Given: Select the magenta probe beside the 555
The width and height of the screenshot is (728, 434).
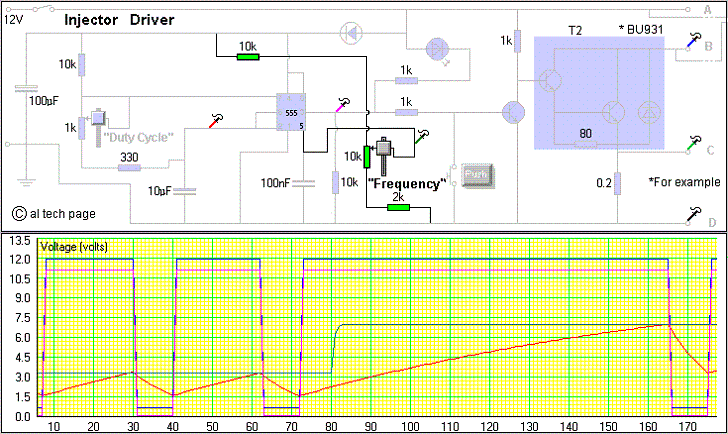Looking at the screenshot, I should pos(344,103).
